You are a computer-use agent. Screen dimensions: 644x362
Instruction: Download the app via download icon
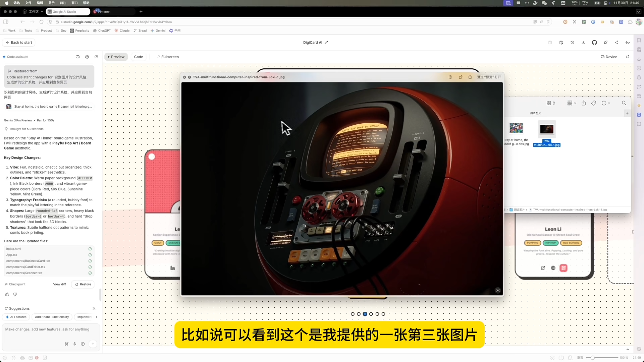click(x=583, y=43)
